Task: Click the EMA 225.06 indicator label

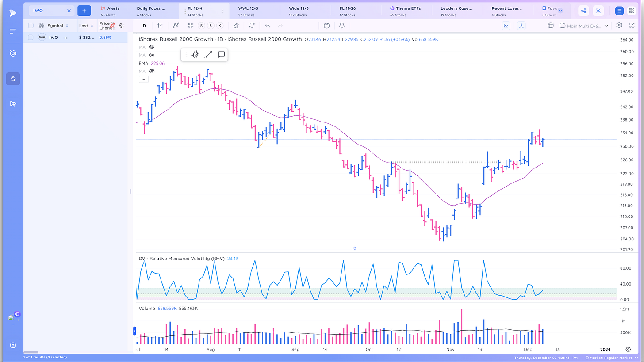Action: [152, 63]
